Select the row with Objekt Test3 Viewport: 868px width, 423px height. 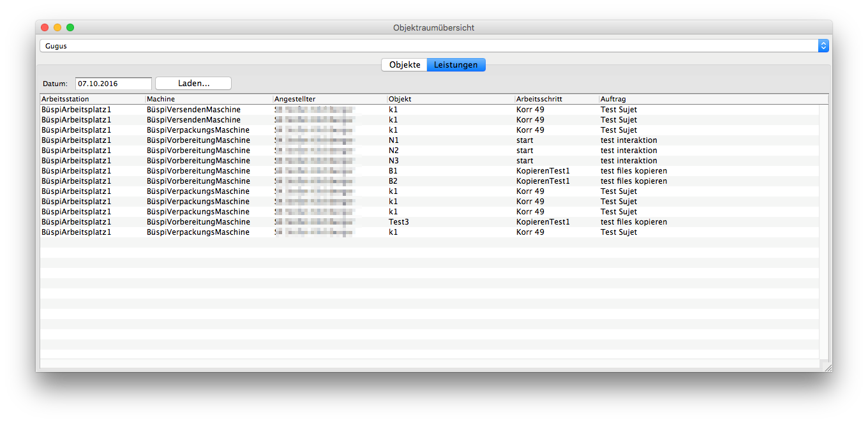click(399, 222)
